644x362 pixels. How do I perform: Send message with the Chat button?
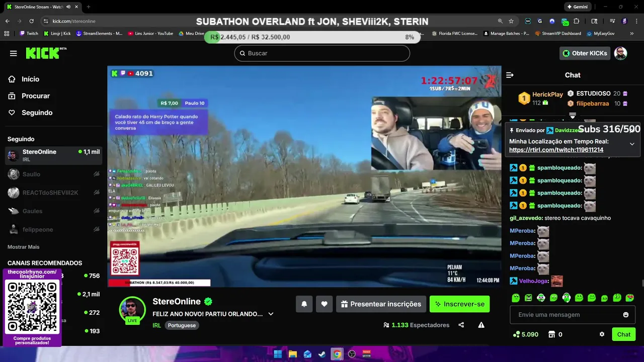(x=623, y=334)
